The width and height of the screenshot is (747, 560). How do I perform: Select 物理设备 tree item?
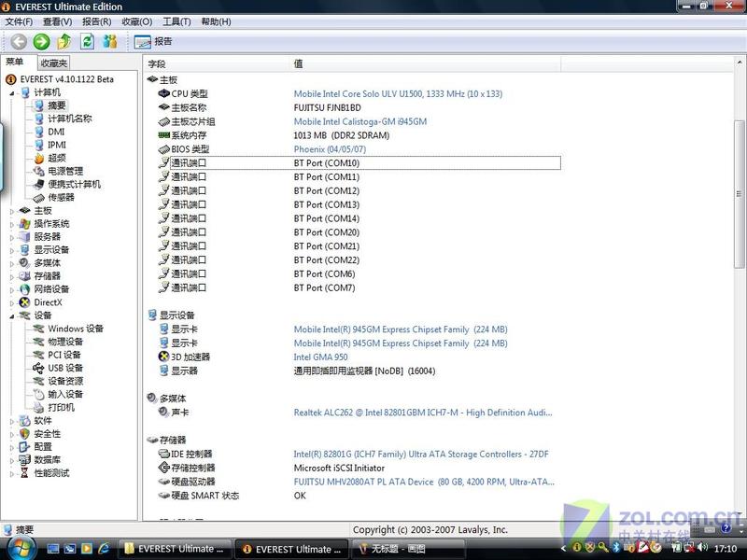coord(65,342)
